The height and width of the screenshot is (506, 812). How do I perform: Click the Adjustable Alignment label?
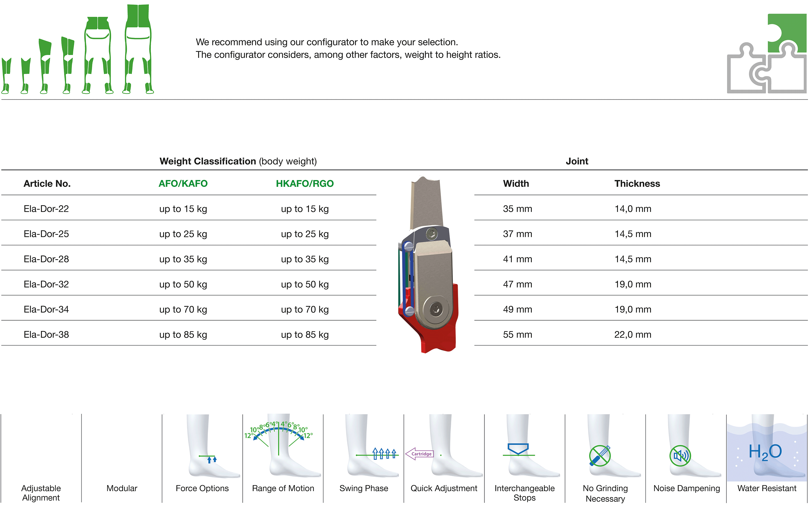(x=41, y=493)
